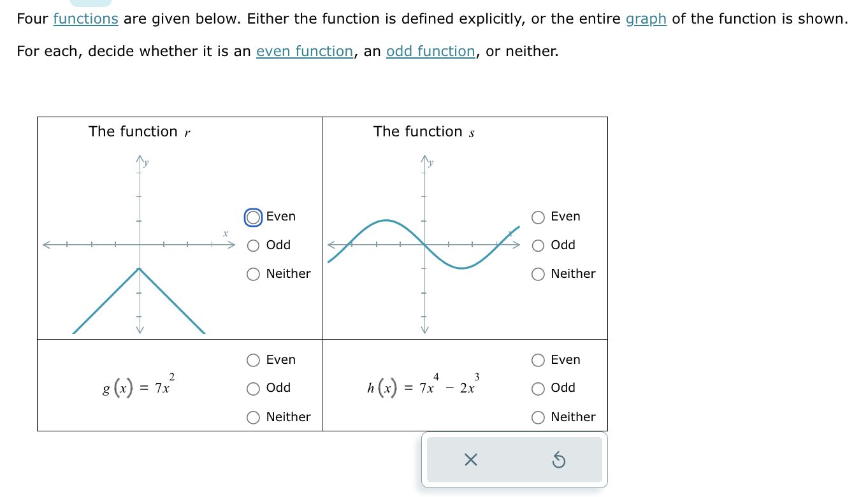Click the X clear-answers icon
The height and width of the screenshot is (497, 868).
470,460
